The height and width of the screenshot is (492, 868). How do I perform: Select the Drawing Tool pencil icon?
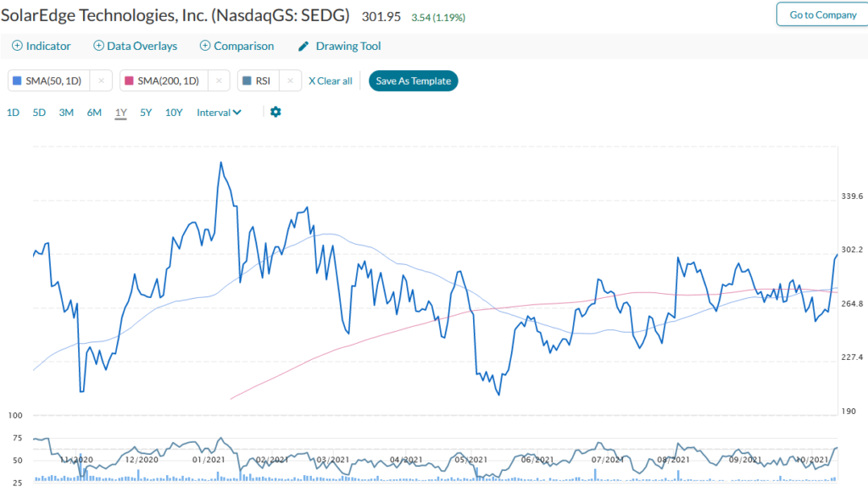303,47
